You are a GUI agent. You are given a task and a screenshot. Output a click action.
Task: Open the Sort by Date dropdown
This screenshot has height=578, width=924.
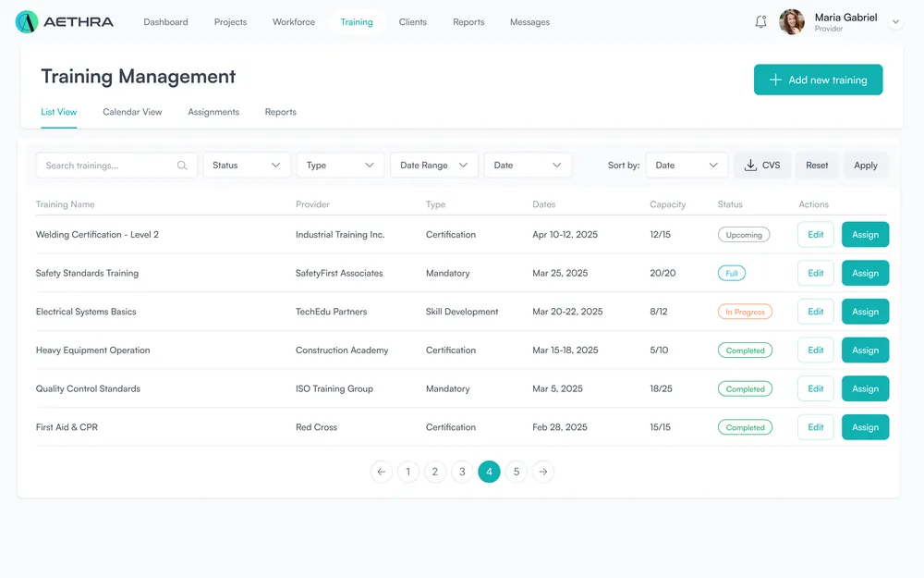[687, 166]
